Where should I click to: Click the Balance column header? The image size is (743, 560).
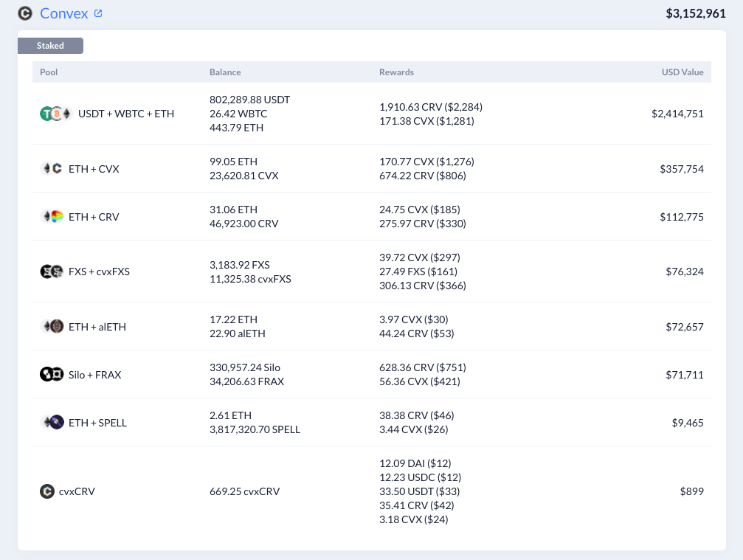(x=225, y=72)
